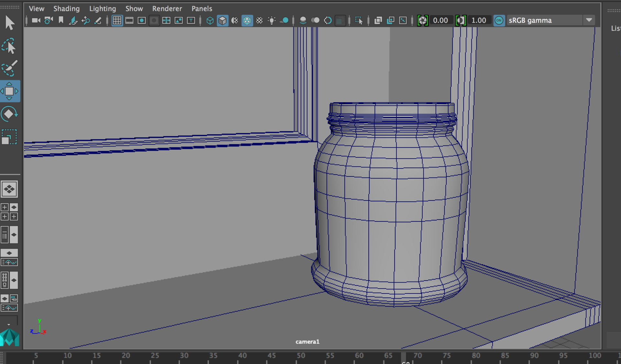This screenshot has height=364, width=621.
Task: Toggle the viewport grid display
Action: [x=117, y=20]
